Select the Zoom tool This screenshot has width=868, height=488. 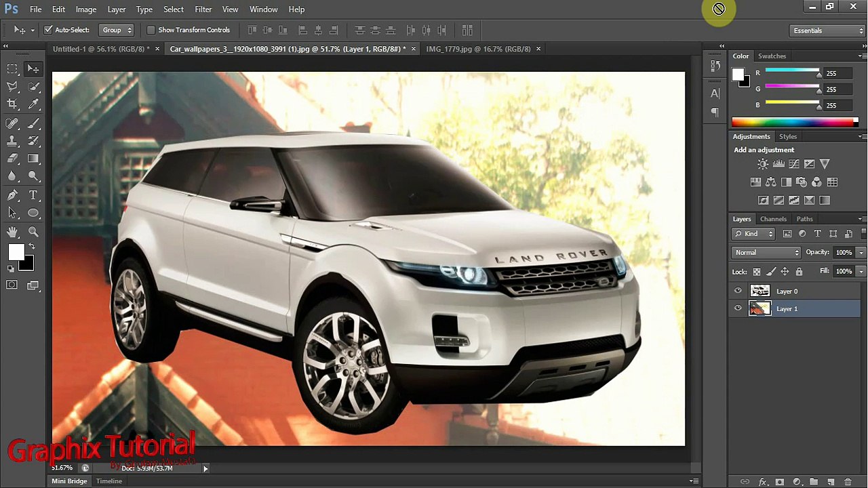coord(33,232)
